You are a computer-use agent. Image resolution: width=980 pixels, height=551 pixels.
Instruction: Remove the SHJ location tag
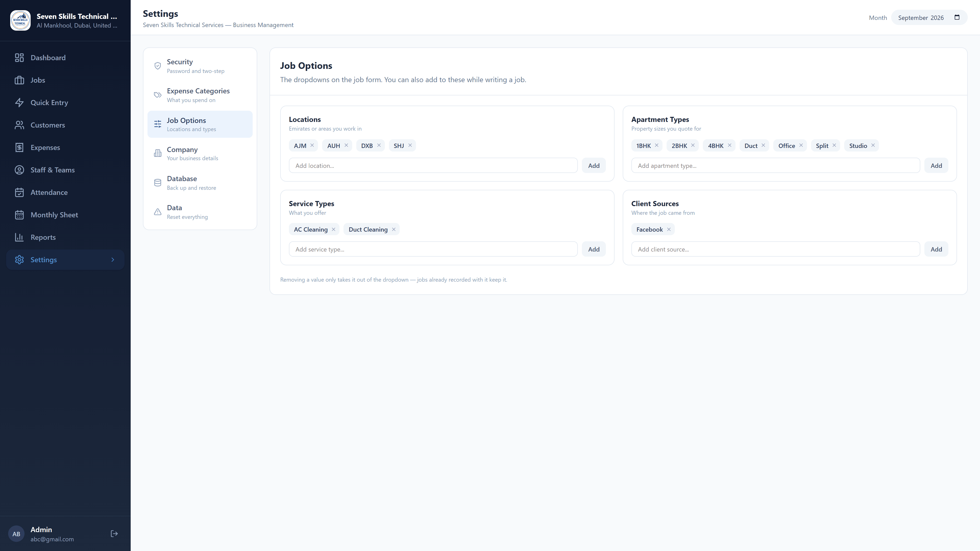(x=410, y=145)
